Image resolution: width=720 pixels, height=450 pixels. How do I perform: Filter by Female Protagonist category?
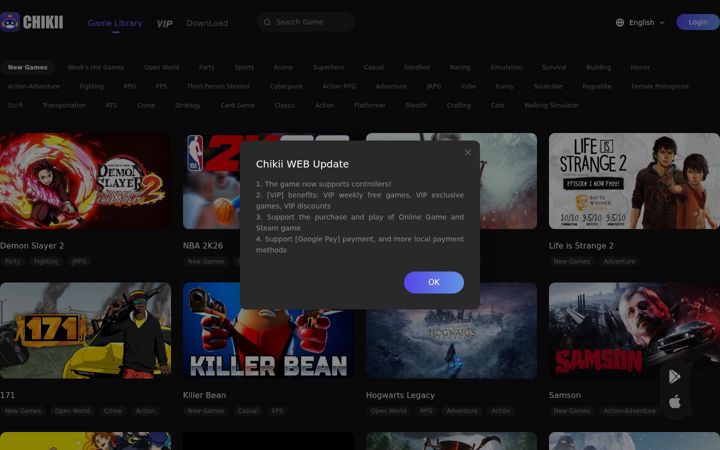660,86
